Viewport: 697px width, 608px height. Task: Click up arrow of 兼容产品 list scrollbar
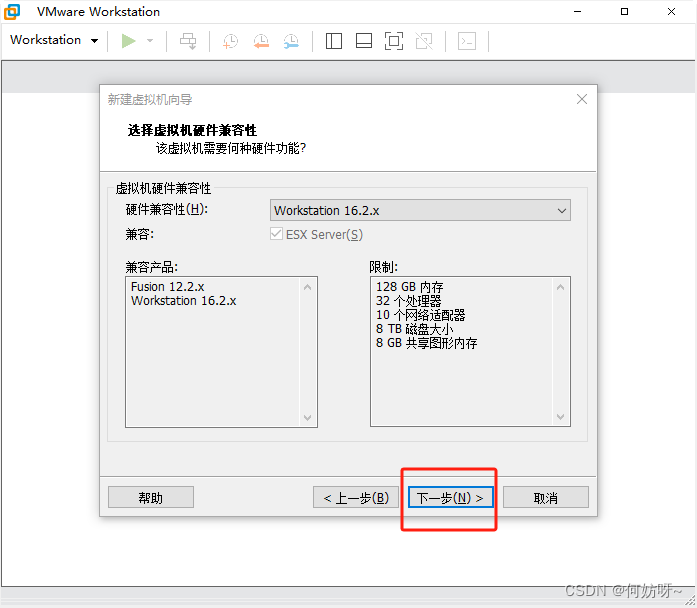[308, 288]
